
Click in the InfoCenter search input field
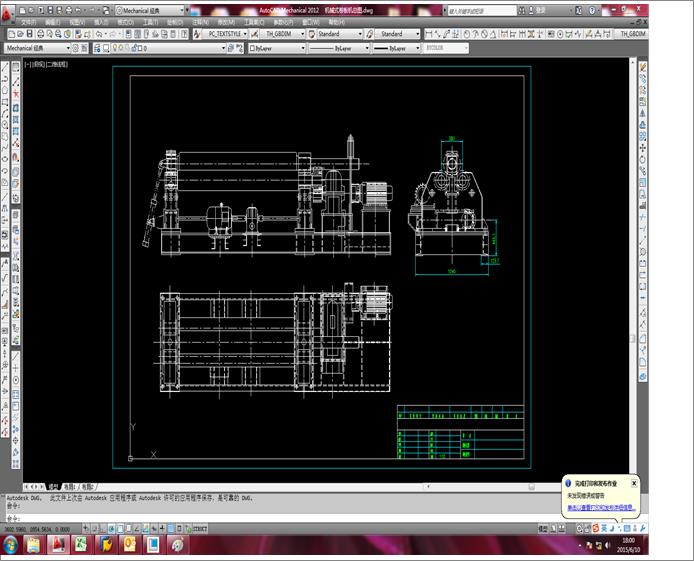tap(482, 10)
